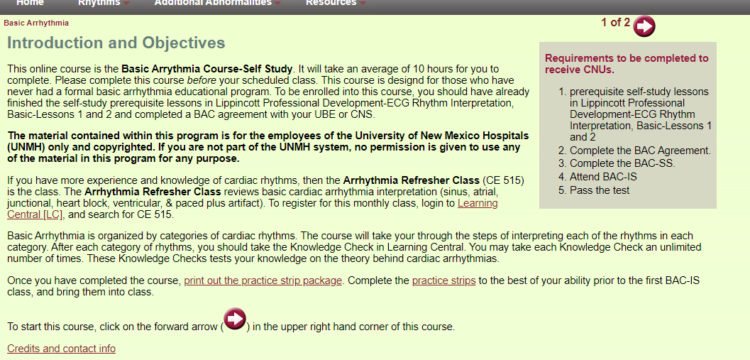Expand the Rhythms dropdown arrow
750x360 pixels.
(126, 3)
